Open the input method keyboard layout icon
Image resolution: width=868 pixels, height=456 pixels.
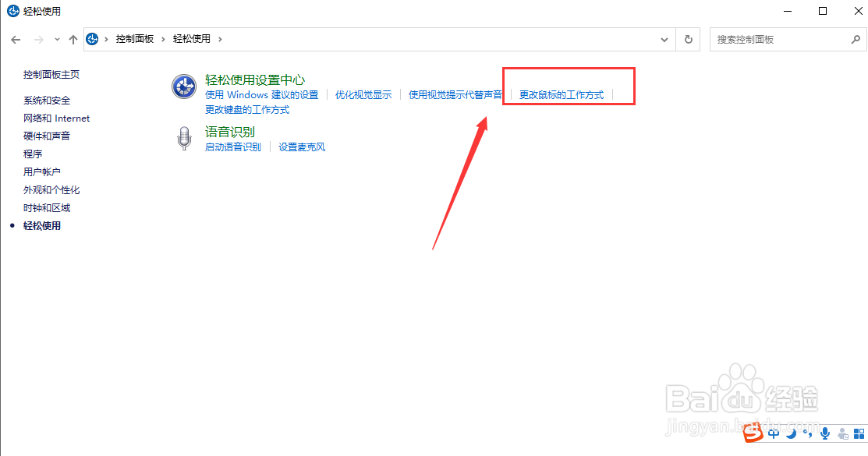tap(859, 433)
